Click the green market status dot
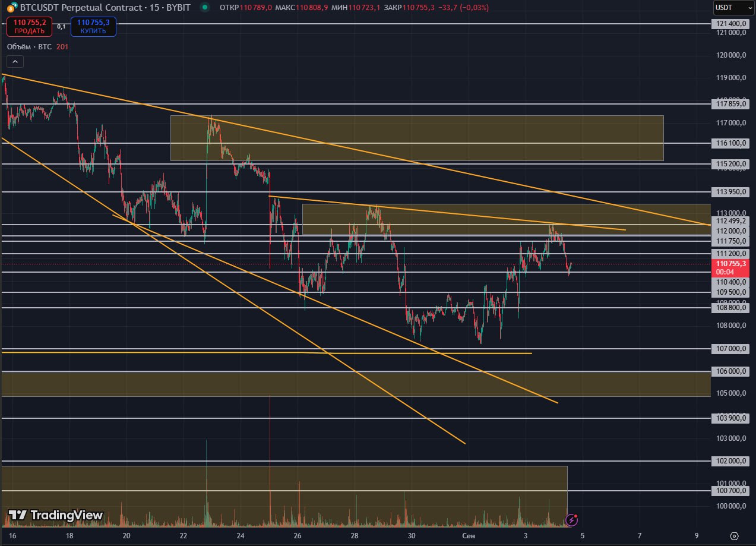Image resolution: width=756 pixels, height=546 pixels. click(205, 7)
